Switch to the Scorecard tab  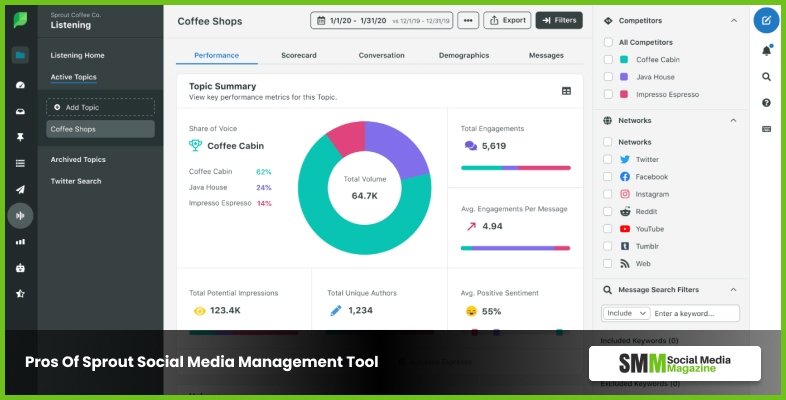click(x=299, y=55)
